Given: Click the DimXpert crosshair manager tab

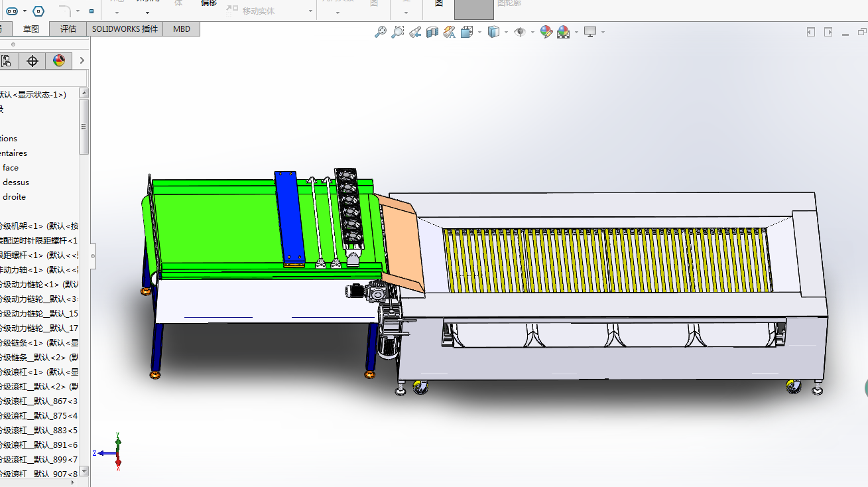Looking at the screenshot, I should [x=32, y=61].
